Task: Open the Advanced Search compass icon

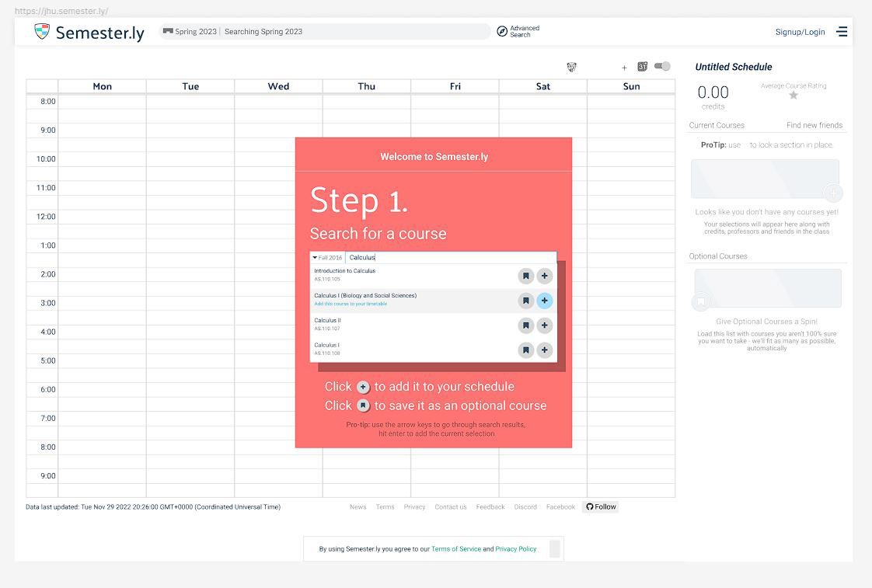Action: (501, 31)
